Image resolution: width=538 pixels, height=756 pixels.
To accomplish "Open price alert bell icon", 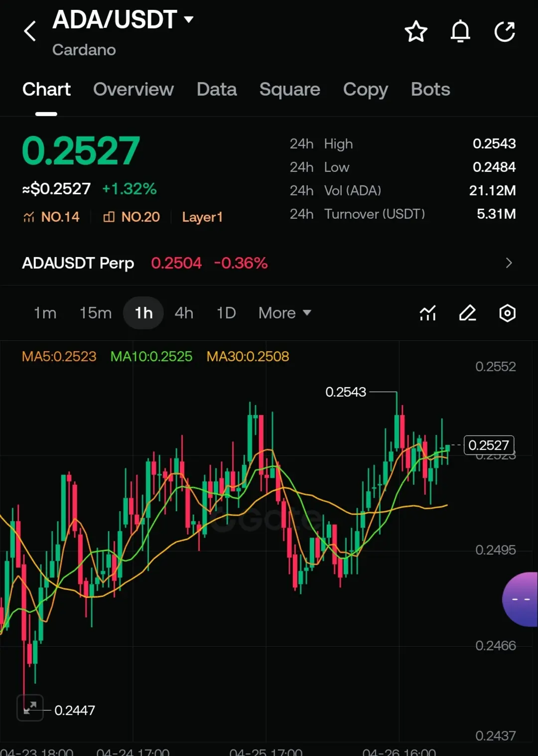I will click(x=460, y=32).
